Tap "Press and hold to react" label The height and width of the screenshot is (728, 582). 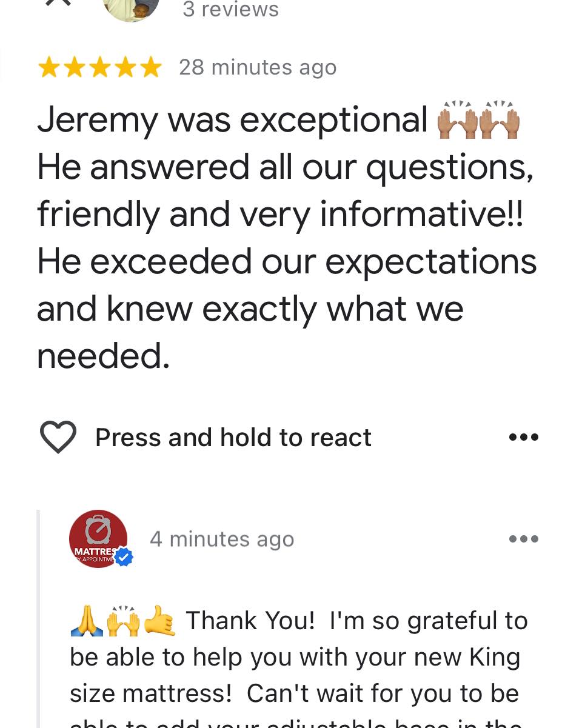pos(233,437)
